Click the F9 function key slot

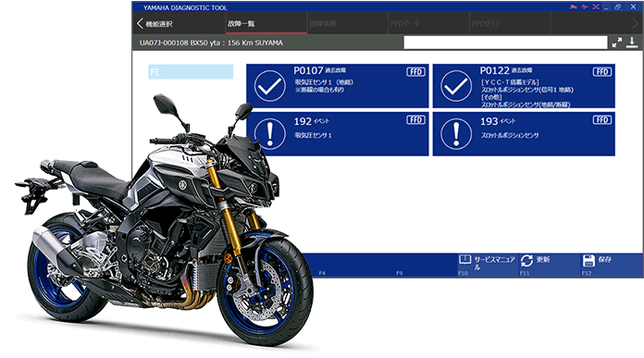399,273
